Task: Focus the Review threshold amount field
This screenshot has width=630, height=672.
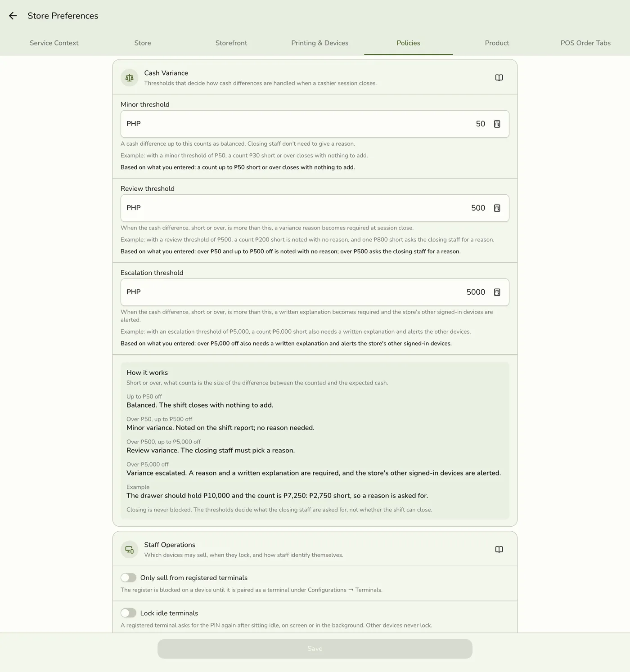Action: [x=315, y=208]
